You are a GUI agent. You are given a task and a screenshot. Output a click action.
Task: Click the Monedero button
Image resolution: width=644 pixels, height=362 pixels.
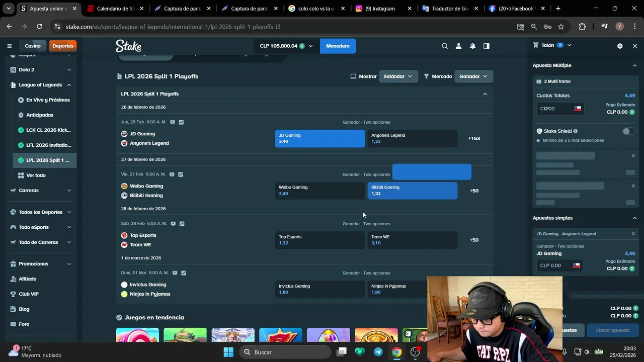[x=338, y=46]
